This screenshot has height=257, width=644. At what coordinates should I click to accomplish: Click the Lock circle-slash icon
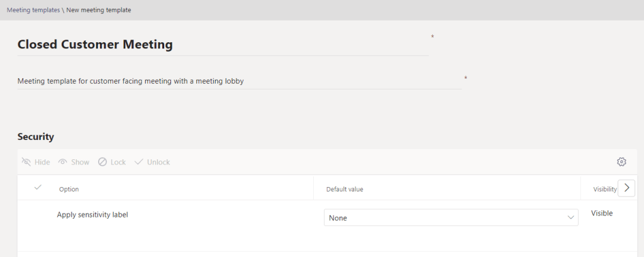pos(103,162)
